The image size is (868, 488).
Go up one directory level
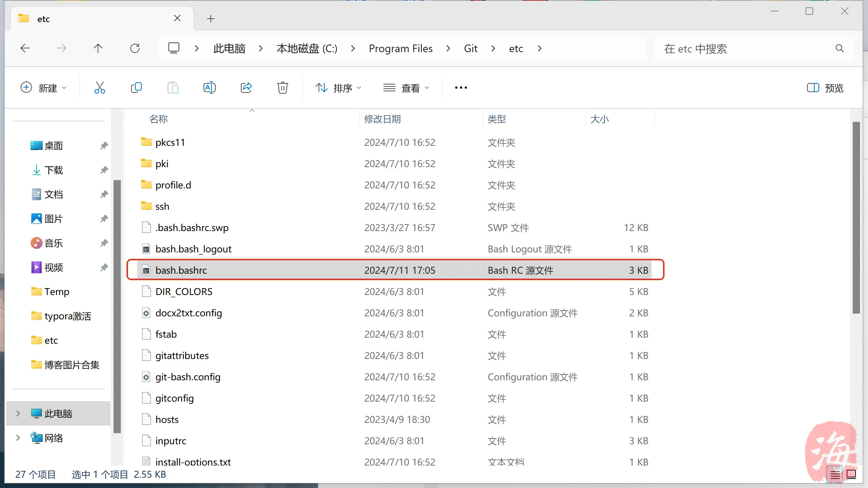click(98, 48)
